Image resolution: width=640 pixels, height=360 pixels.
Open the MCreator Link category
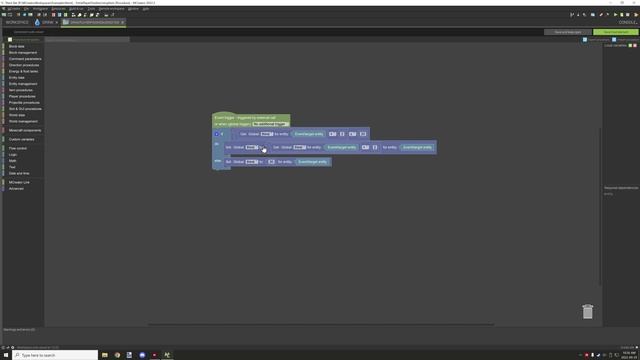[19, 182]
